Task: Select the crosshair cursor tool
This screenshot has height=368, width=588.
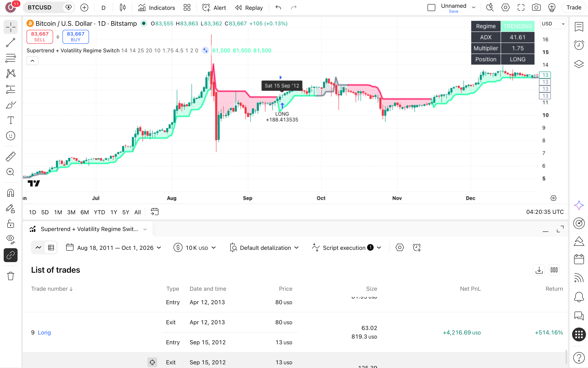Action: click(x=11, y=27)
